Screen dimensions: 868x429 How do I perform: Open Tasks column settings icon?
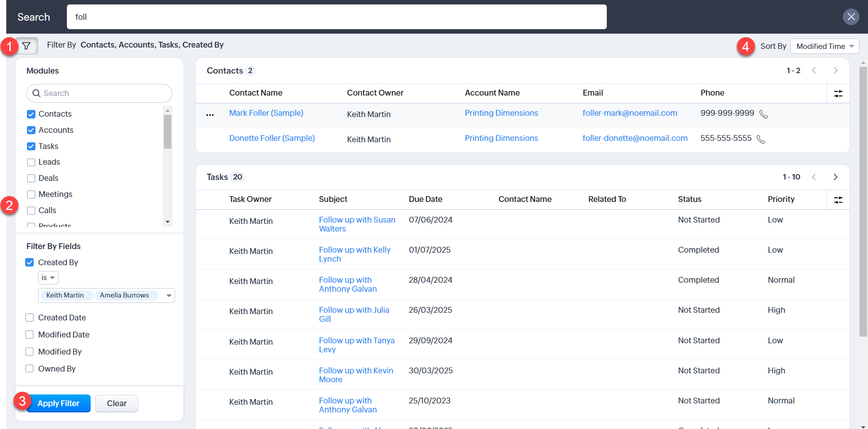(838, 200)
